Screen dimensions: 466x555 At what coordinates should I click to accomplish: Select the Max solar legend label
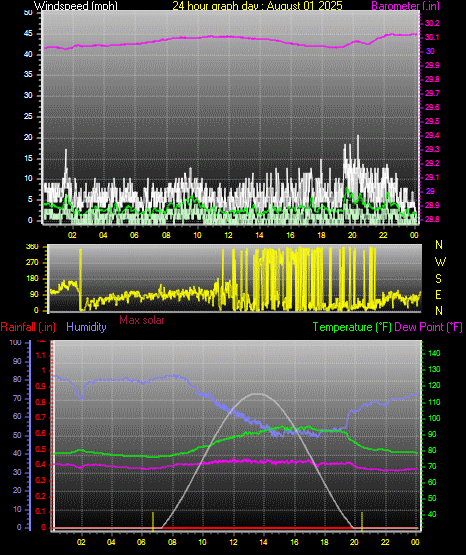click(142, 320)
